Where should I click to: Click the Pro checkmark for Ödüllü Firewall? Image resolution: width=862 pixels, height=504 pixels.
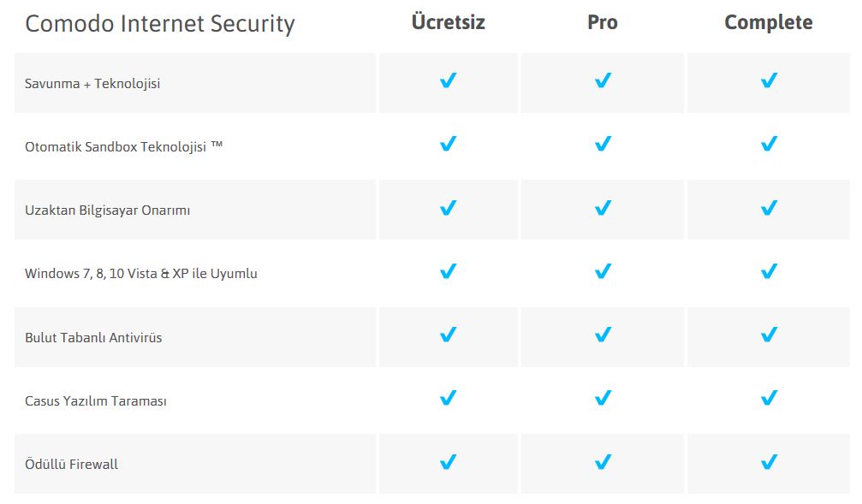pyautogui.click(x=603, y=462)
